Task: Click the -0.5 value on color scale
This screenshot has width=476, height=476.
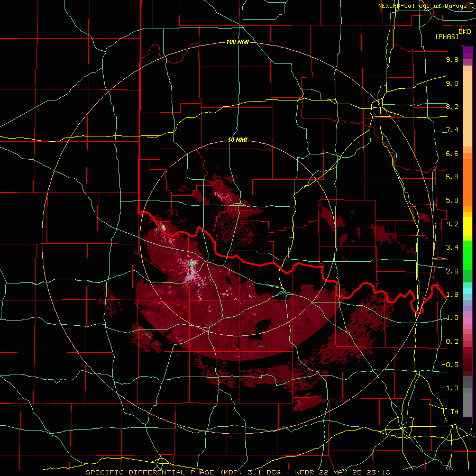Action: click(450, 365)
